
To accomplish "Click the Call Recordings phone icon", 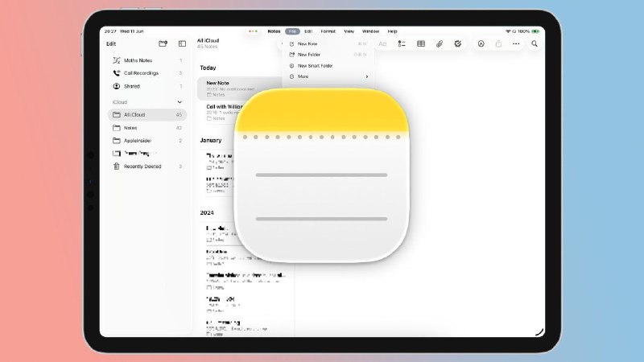I will 117,73.
